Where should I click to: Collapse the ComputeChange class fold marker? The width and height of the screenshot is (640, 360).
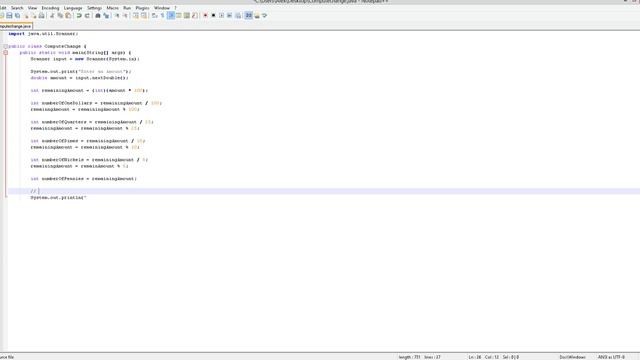coord(6,47)
